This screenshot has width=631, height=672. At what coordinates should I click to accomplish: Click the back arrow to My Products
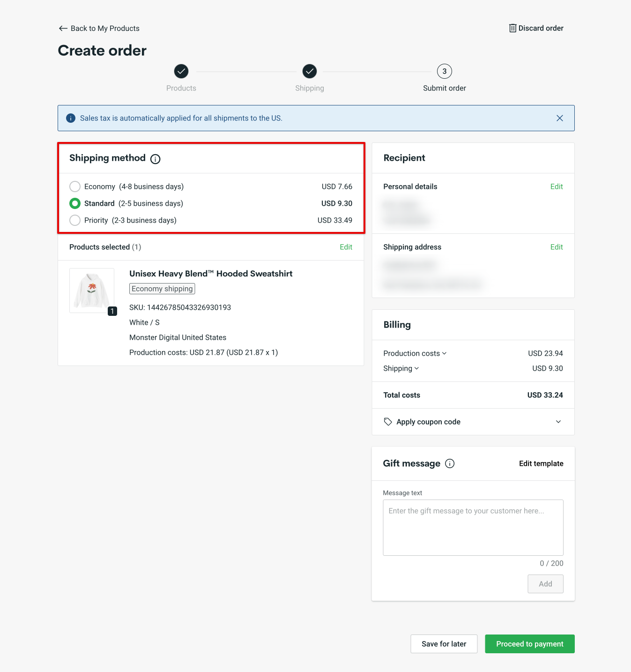pyautogui.click(x=63, y=28)
